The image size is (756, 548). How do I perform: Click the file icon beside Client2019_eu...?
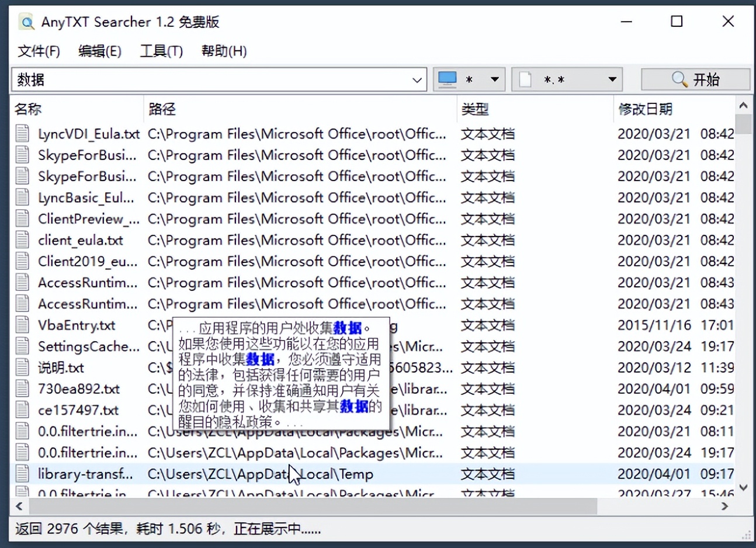pos(22,261)
